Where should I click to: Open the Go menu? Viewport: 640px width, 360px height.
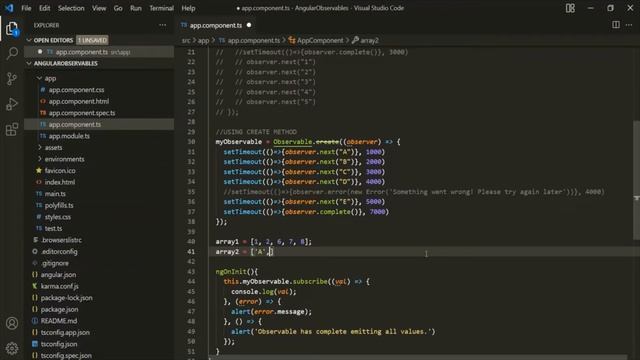[118, 8]
